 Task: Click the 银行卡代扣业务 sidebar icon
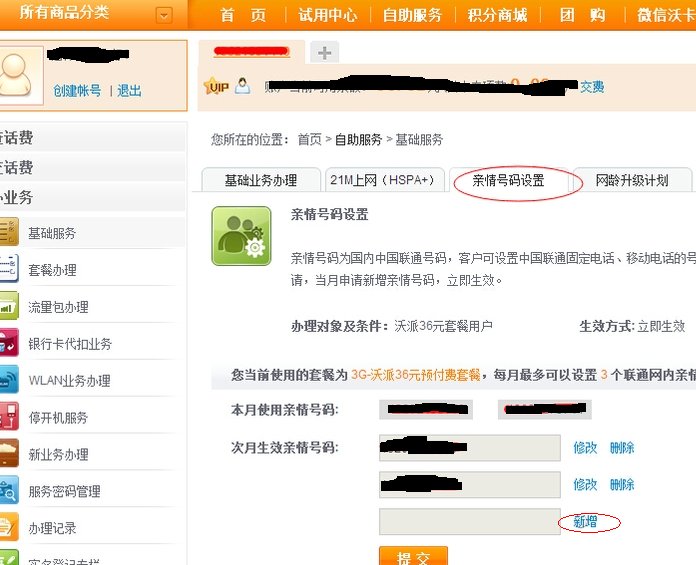pos(9,342)
